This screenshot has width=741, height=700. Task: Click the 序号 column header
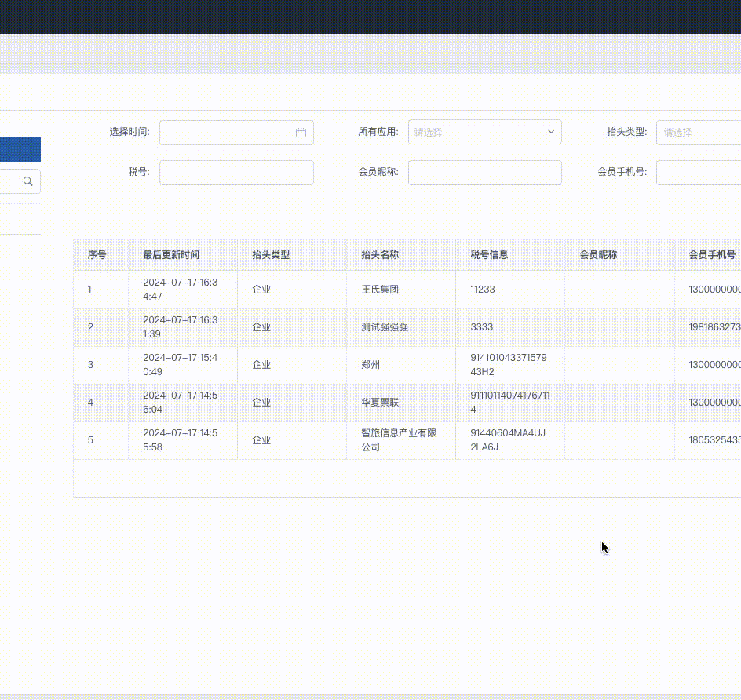click(x=97, y=255)
